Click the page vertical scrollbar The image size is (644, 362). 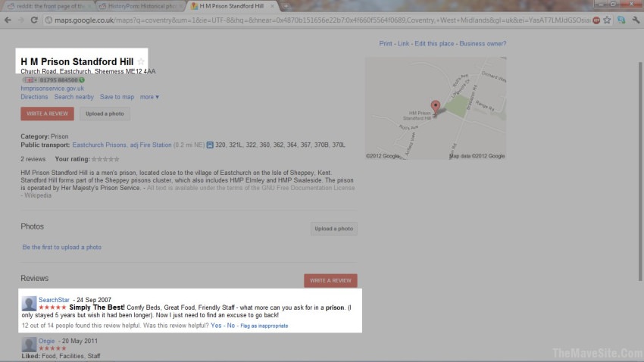click(x=640, y=172)
